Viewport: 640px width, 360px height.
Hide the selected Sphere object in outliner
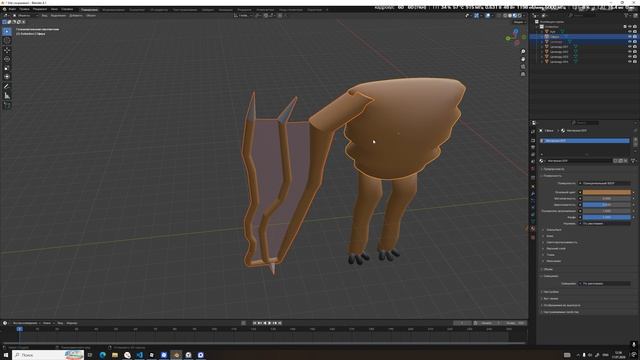click(630, 37)
